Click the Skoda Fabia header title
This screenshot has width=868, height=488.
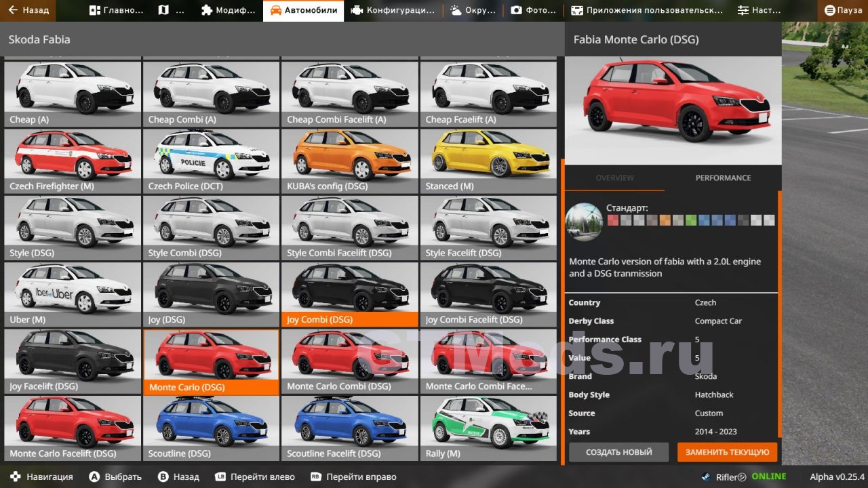(39, 39)
